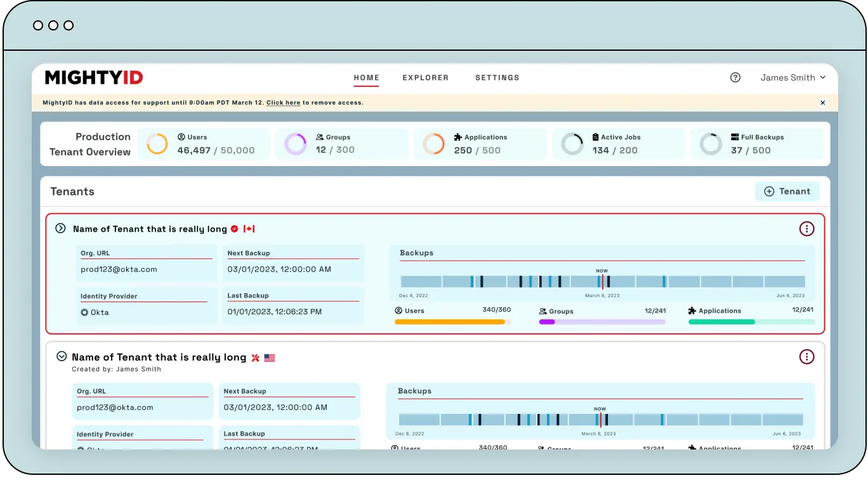The image size is (868, 485).
Task: Click the '12 / 300' groups count
Action: [x=335, y=150]
